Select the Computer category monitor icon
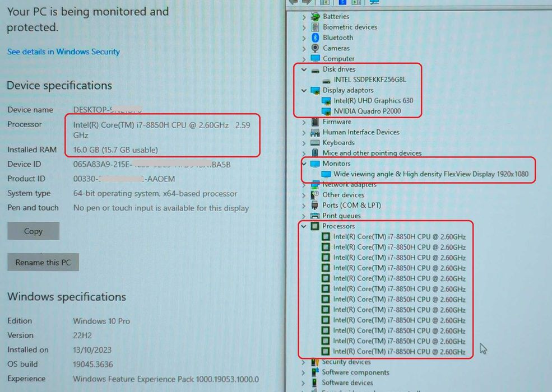552x392 pixels. [x=315, y=58]
